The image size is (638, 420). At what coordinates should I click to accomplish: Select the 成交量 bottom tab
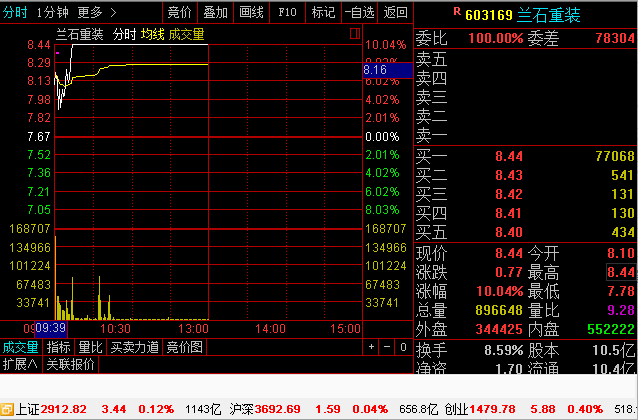(21, 347)
